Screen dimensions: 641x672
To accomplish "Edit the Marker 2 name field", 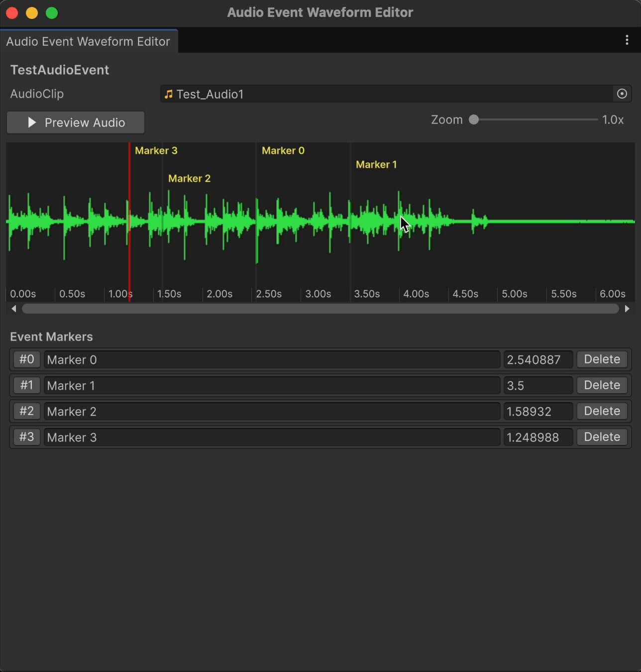I will tap(272, 411).
